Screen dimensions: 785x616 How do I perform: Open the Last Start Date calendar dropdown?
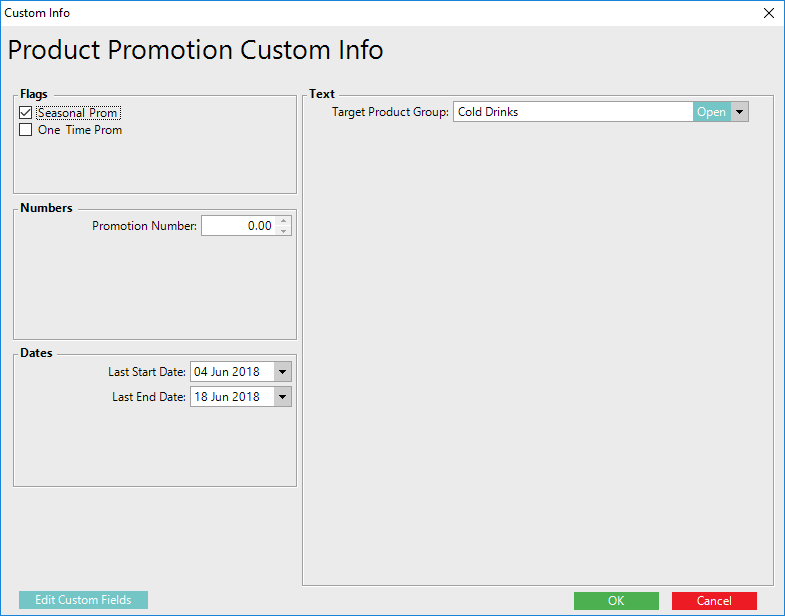click(282, 372)
